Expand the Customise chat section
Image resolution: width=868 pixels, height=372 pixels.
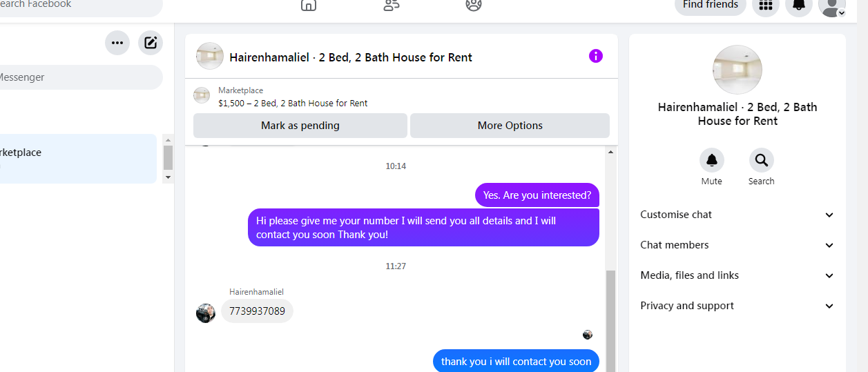(x=737, y=215)
